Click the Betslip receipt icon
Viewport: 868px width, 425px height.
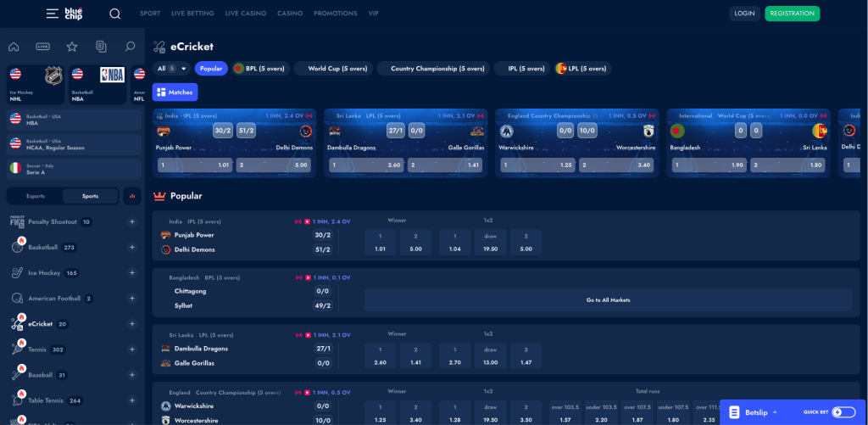point(734,412)
